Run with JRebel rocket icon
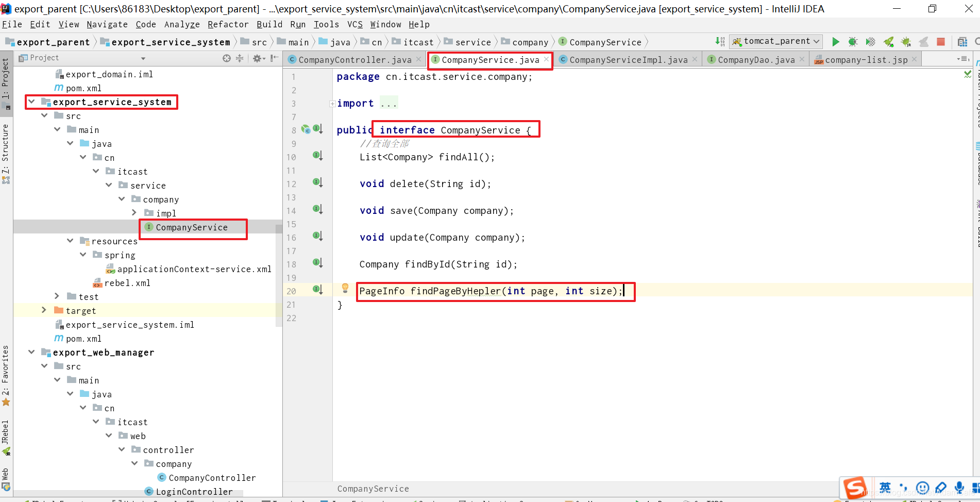Image resolution: width=980 pixels, height=502 pixels. click(x=888, y=42)
